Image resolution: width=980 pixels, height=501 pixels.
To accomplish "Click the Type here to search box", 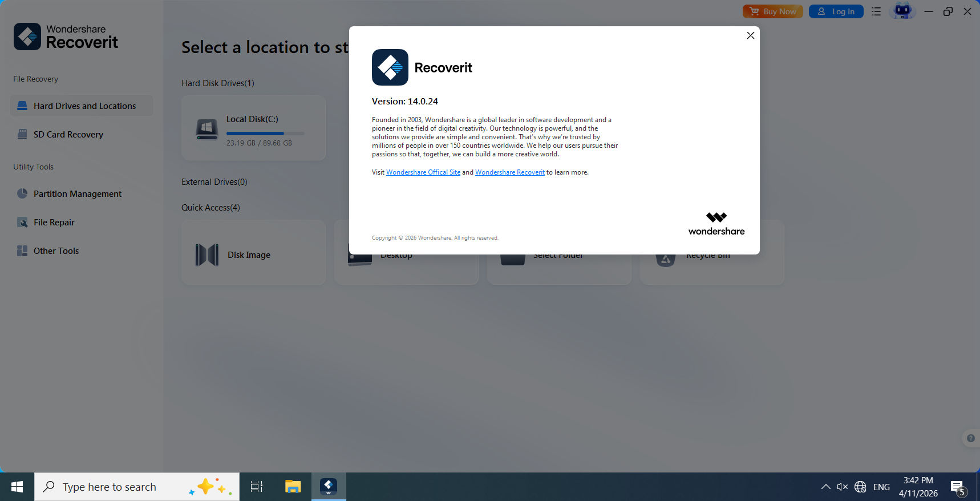I will [x=137, y=487].
